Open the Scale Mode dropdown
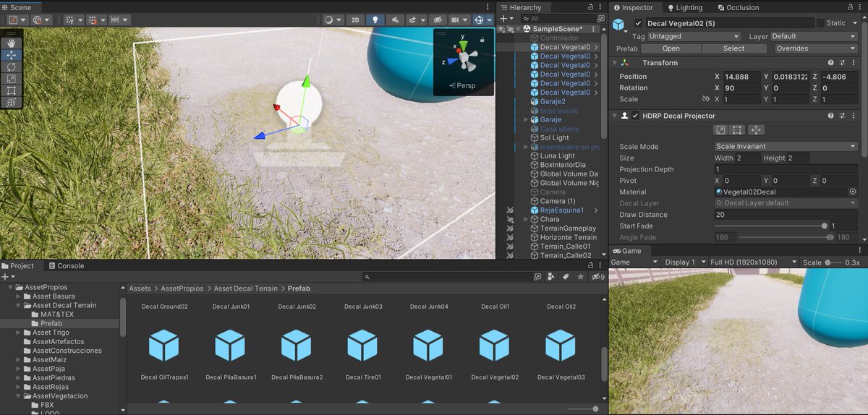Viewport: 868px width, 415px height. pyautogui.click(x=786, y=147)
